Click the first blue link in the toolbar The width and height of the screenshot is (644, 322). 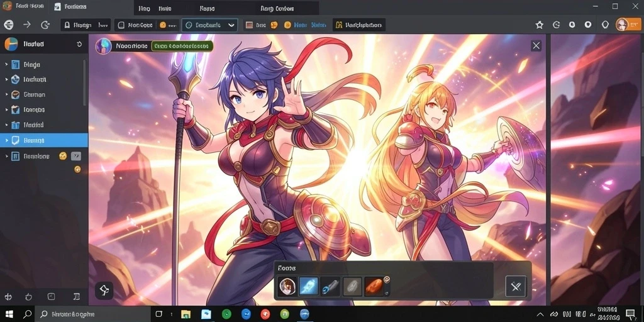301,25
